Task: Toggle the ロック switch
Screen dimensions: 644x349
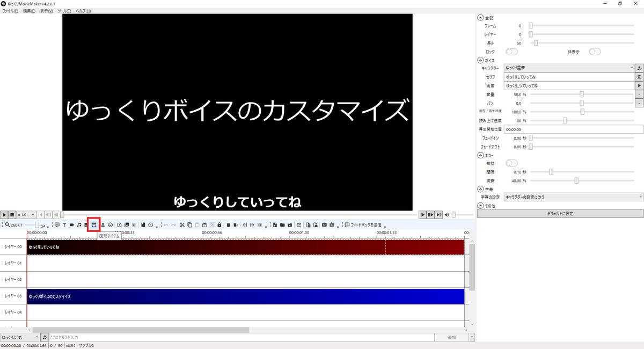Action: pyautogui.click(x=511, y=52)
